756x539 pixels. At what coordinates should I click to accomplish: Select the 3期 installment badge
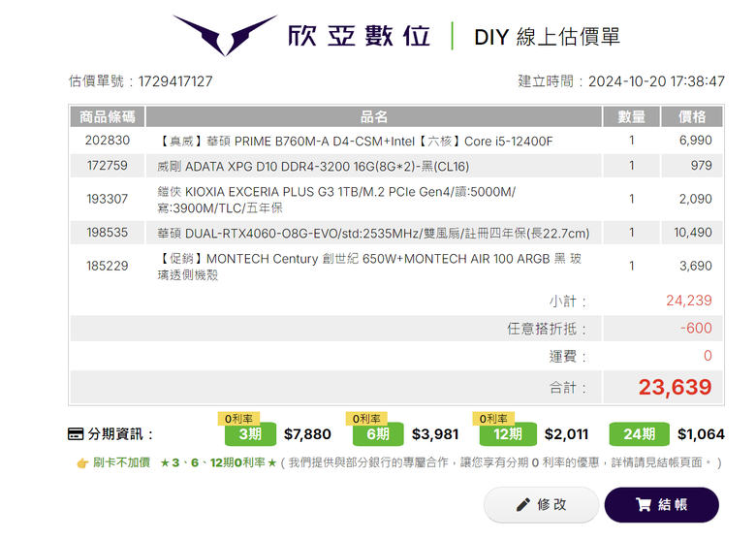tap(250, 434)
